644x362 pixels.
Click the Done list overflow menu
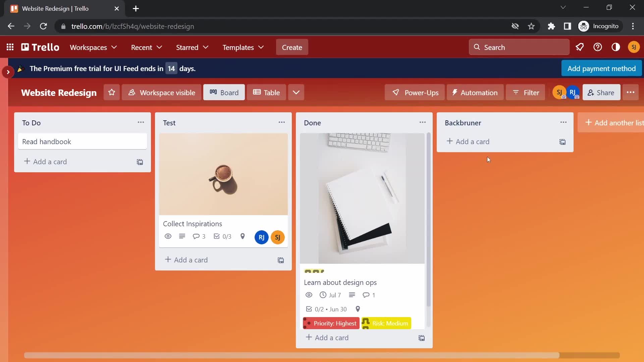click(422, 122)
